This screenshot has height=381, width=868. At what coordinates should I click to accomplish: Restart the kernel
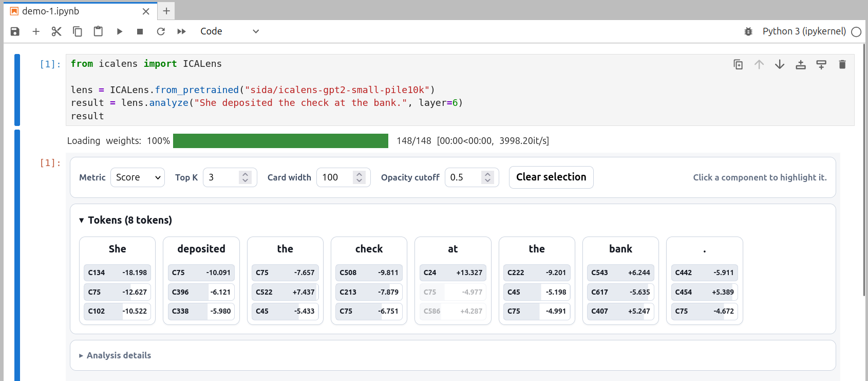point(161,31)
